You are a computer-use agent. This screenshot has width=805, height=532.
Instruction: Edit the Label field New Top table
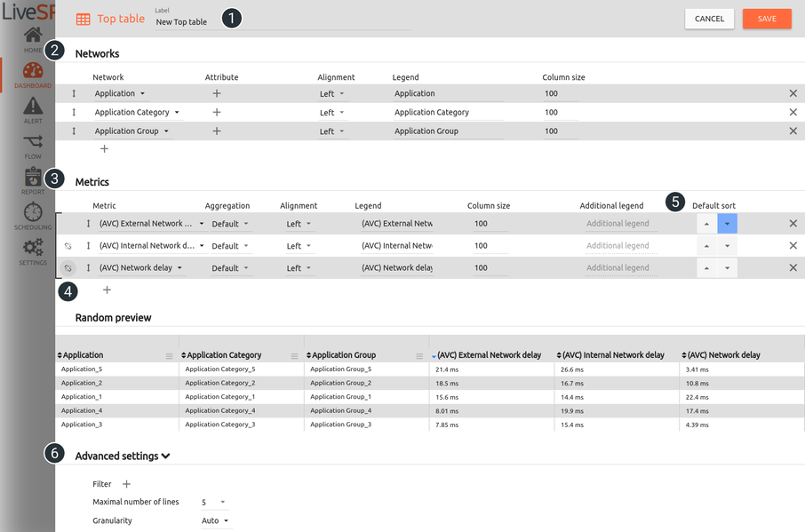pyautogui.click(x=283, y=22)
